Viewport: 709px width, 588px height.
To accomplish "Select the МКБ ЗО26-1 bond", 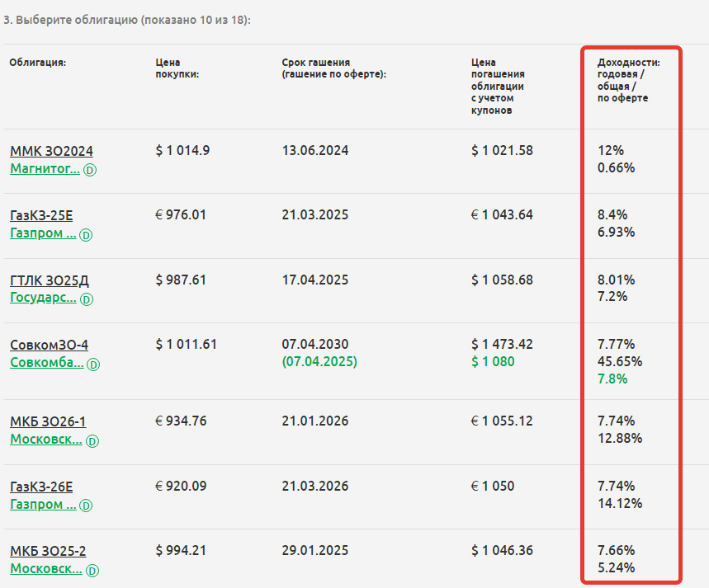I will pos(48,421).
